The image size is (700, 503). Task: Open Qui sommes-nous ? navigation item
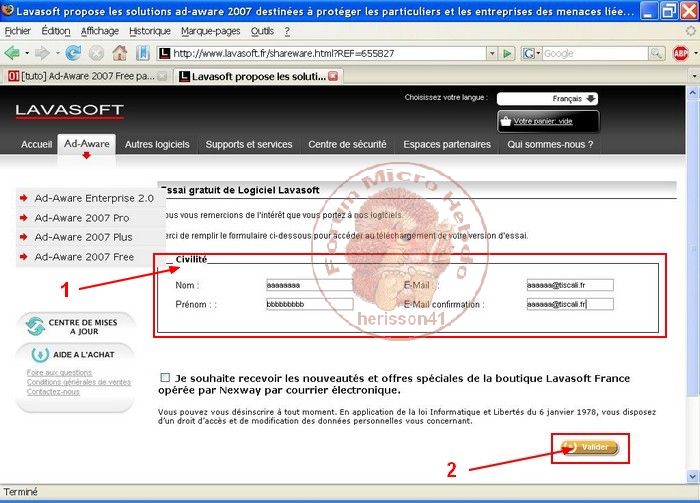(550, 144)
